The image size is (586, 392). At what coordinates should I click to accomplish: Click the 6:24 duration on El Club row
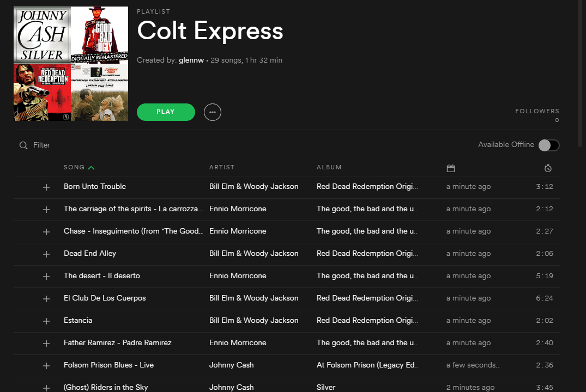[x=545, y=298]
